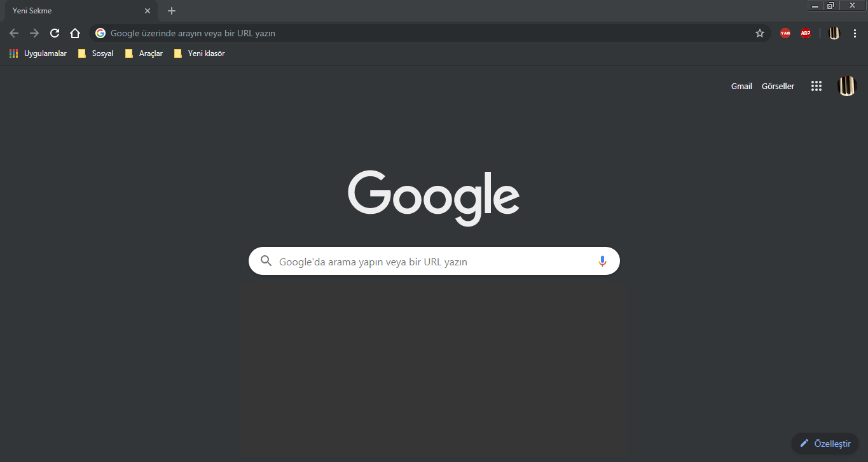Close the Yeni Sekme tab
This screenshot has height=462, width=868.
point(148,11)
